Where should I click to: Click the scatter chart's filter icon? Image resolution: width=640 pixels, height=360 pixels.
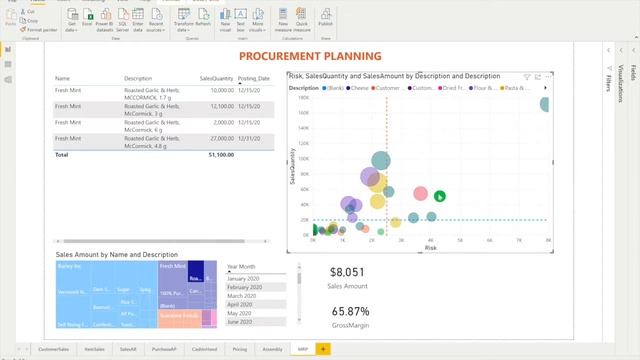pyautogui.click(x=527, y=77)
